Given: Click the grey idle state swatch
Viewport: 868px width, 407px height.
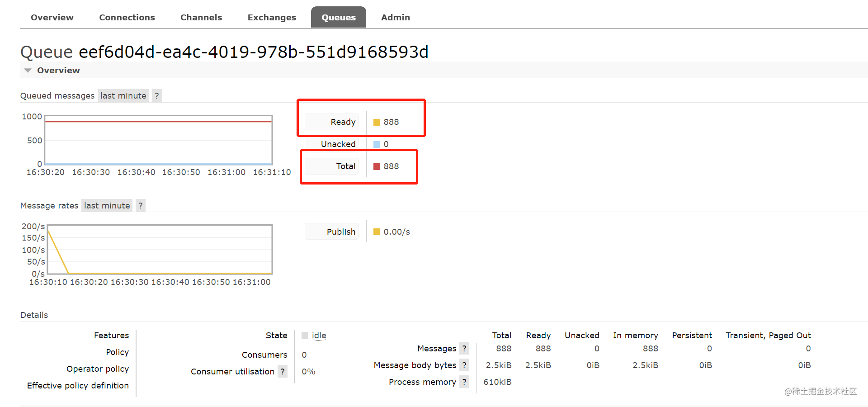Looking at the screenshot, I should [x=305, y=336].
